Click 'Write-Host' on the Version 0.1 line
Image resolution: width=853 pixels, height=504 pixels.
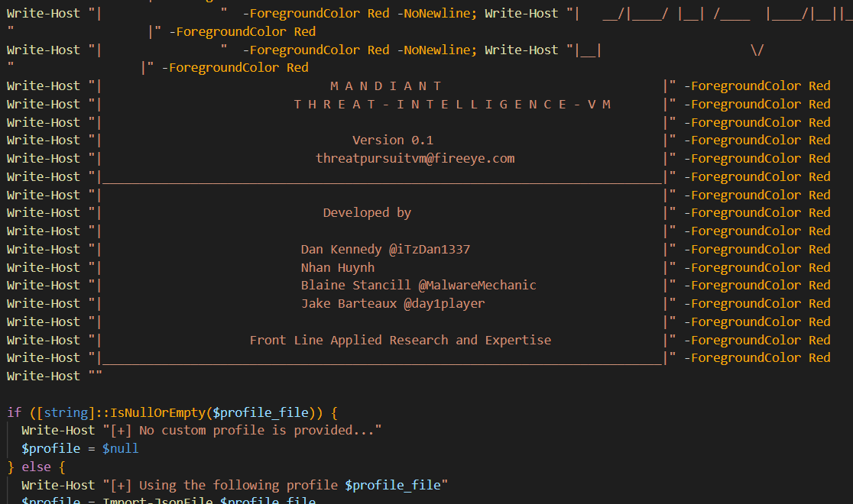(44, 141)
